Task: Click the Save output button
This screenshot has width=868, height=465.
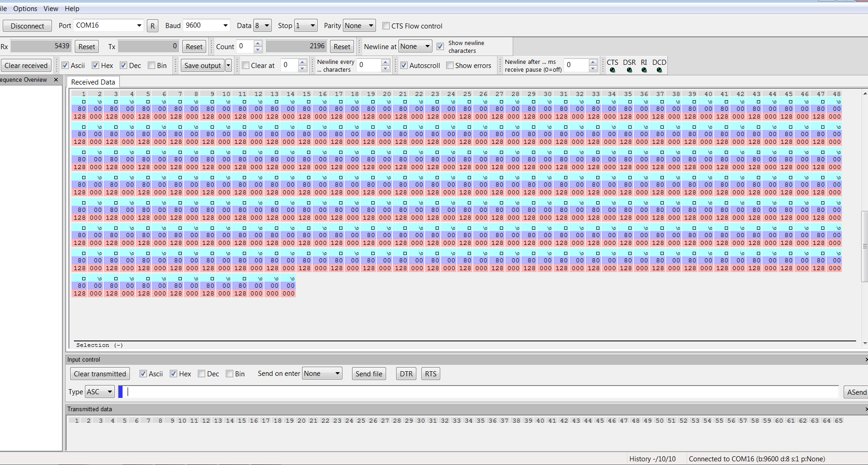Action: point(202,66)
